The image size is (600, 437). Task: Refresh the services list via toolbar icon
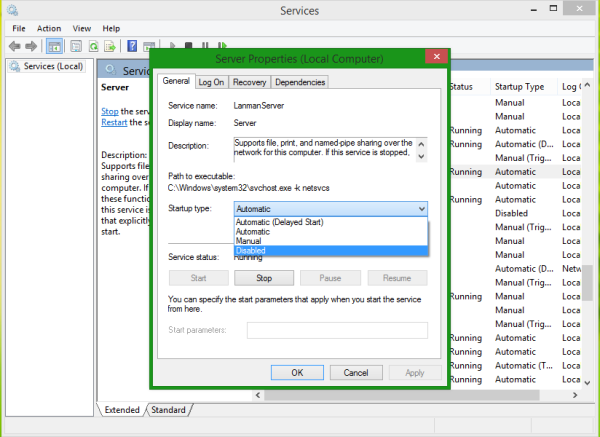pyautogui.click(x=93, y=47)
